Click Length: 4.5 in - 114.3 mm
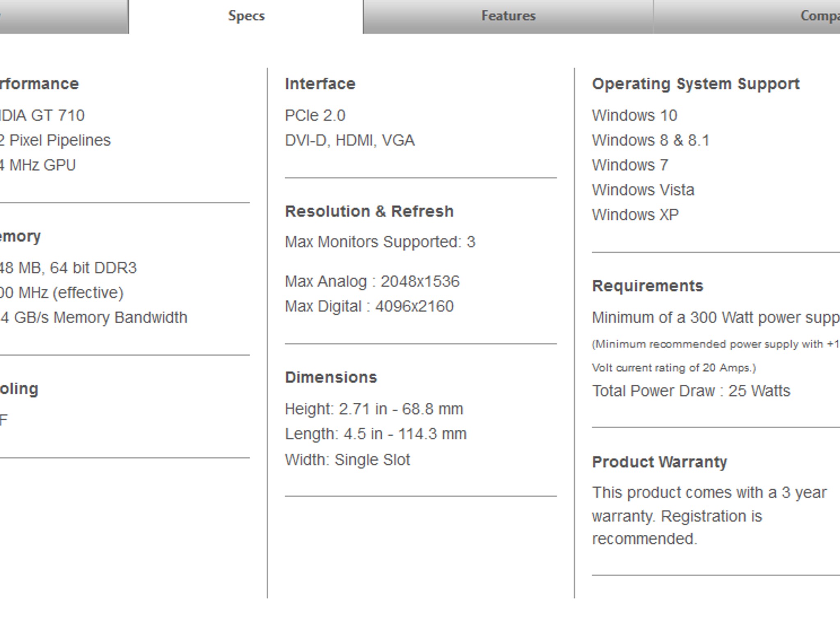Image resolution: width=840 pixels, height=630 pixels. (376, 434)
